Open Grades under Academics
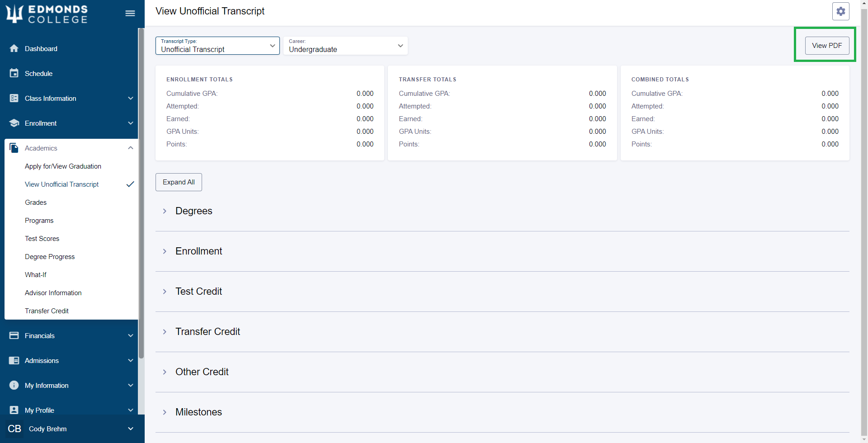This screenshot has height=443, width=868. coord(36,203)
